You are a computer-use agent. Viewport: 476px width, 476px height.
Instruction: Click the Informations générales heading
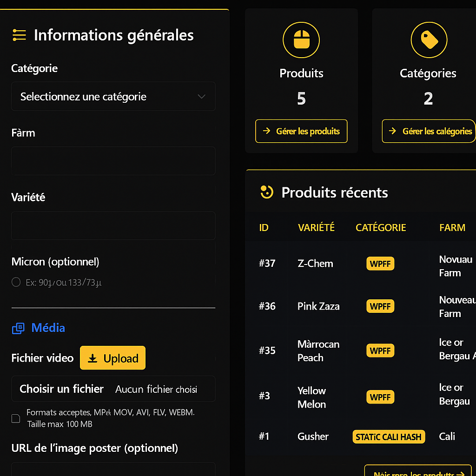pyautogui.click(x=114, y=35)
